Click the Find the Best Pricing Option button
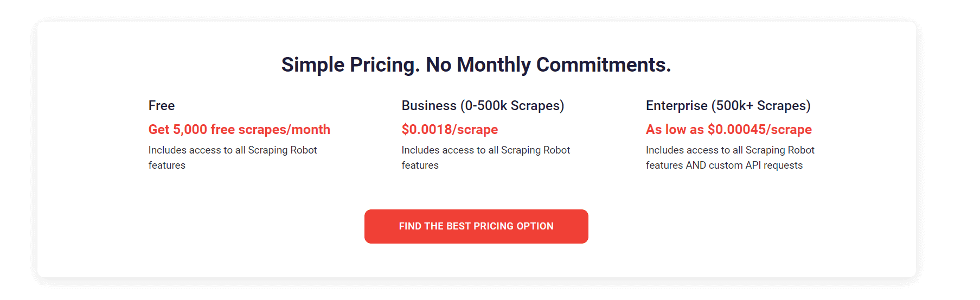Image resolution: width=980 pixels, height=300 pixels. [x=476, y=226]
